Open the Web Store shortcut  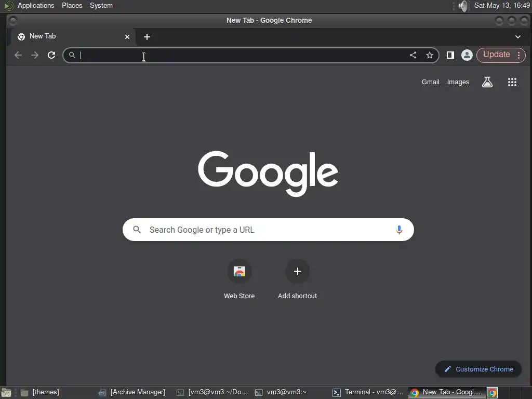click(x=239, y=279)
